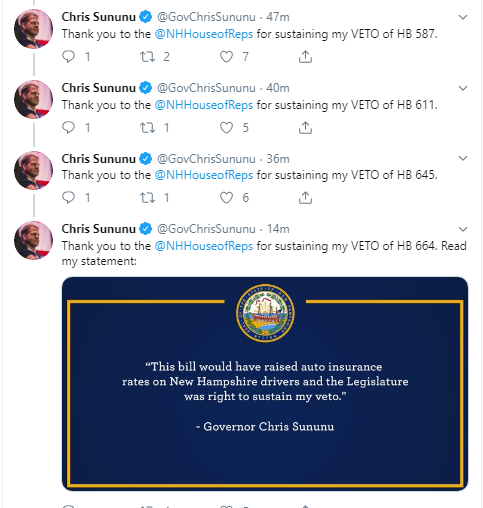
Task: Open more options on the 40m tweet
Action: (463, 88)
